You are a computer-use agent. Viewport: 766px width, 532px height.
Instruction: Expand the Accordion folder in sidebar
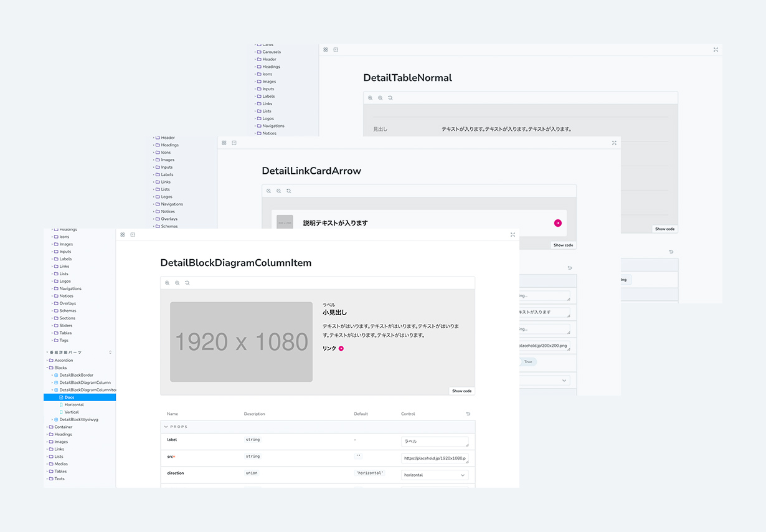coord(47,360)
